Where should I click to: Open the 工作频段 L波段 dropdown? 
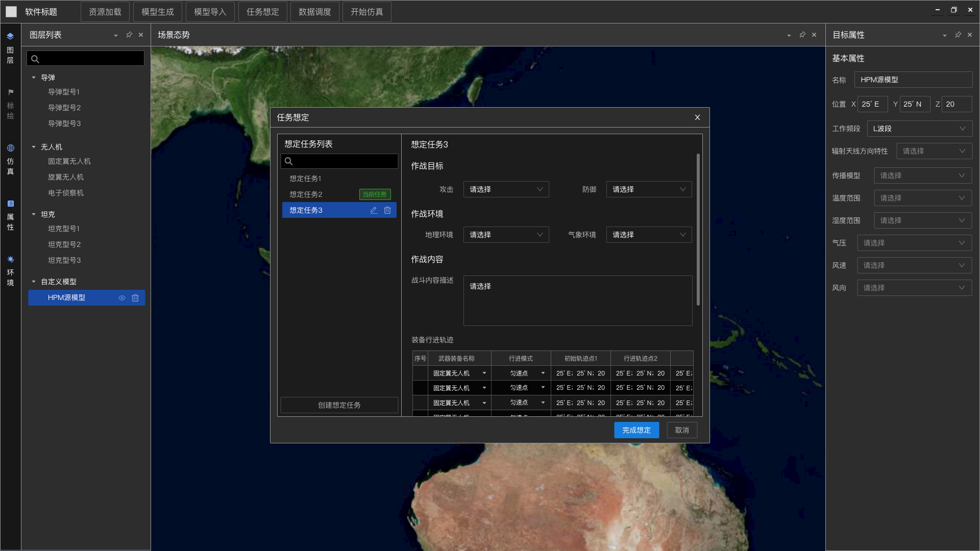919,129
